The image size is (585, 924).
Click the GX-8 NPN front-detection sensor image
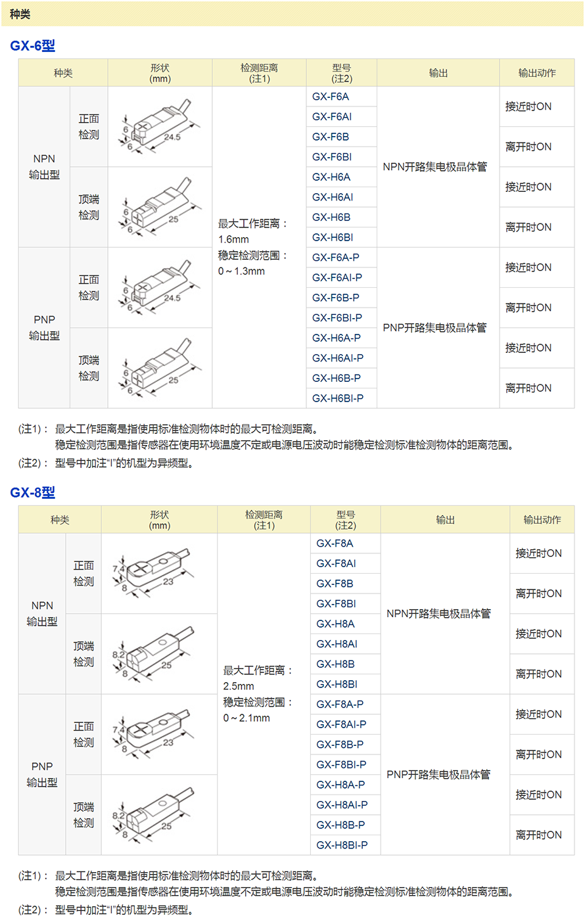(x=159, y=574)
